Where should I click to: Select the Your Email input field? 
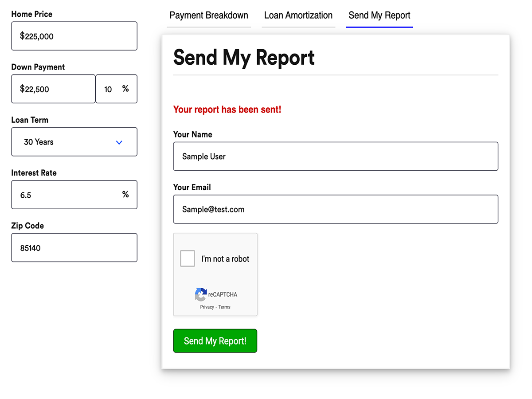pos(336,209)
